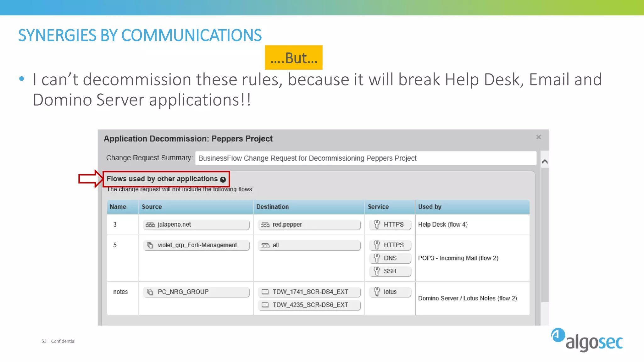Click Domino Server / Lotus Notes (flow 2) entry
The width and height of the screenshot is (644, 362).
[x=468, y=298]
